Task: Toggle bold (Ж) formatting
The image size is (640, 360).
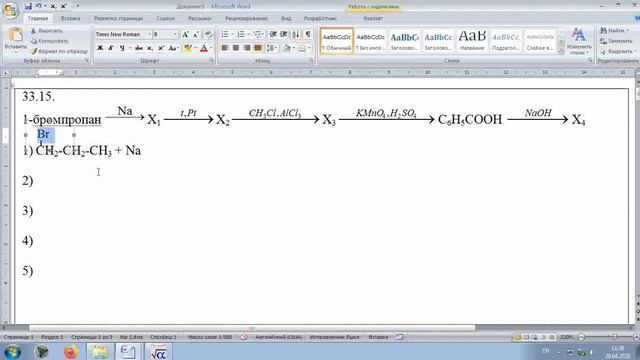Action: [100, 48]
